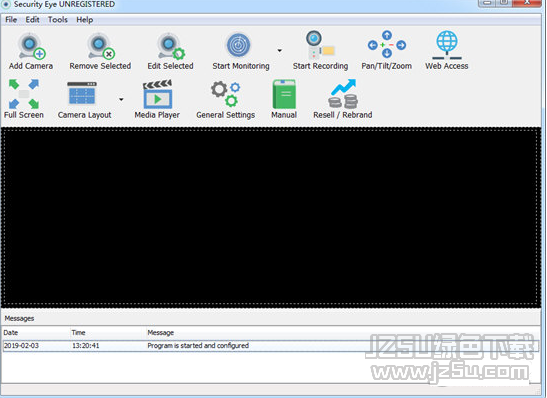The width and height of the screenshot is (547, 398).
Task: Click Resell / Rebrand icon
Action: [x=343, y=93]
